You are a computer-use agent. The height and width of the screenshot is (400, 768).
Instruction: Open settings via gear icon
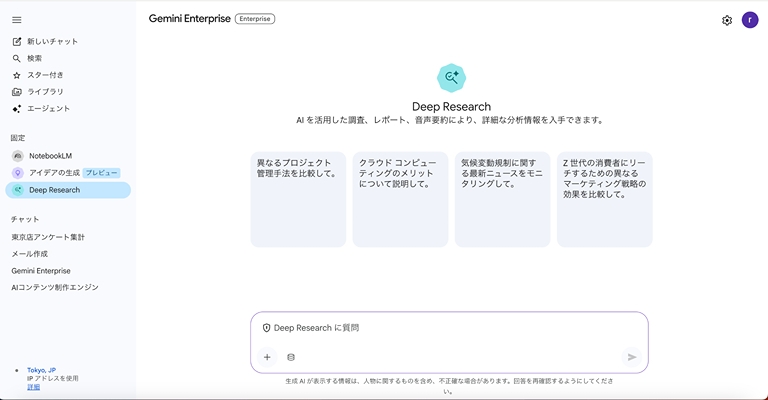(727, 21)
